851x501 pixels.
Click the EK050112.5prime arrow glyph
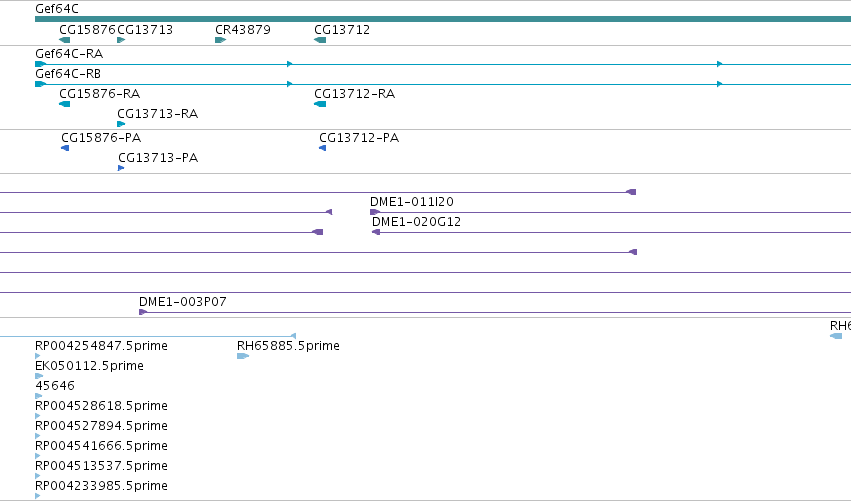(39, 376)
